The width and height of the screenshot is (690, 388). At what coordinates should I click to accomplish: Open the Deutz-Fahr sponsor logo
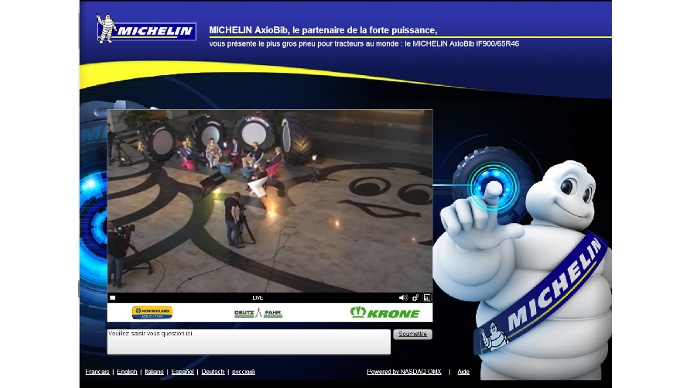click(x=258, y=313)
